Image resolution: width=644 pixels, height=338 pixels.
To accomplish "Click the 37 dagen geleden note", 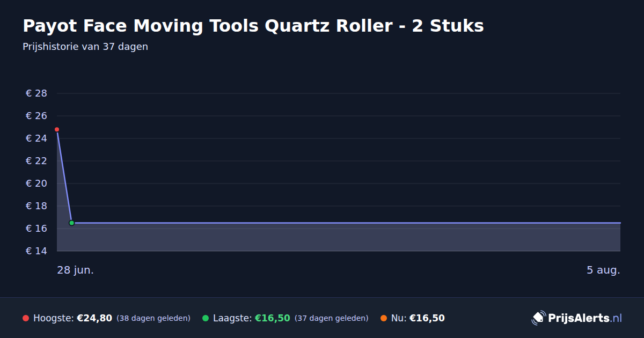I will point(332,318).
